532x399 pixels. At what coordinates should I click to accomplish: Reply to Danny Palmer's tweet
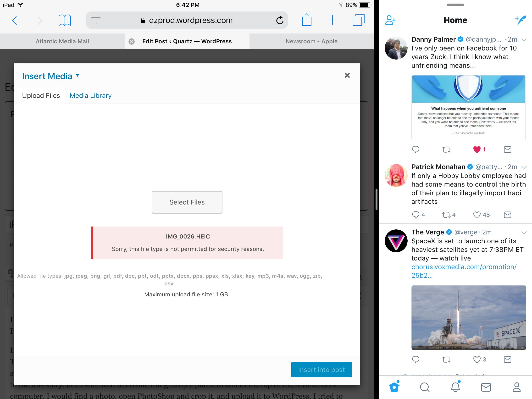point(416,150)
